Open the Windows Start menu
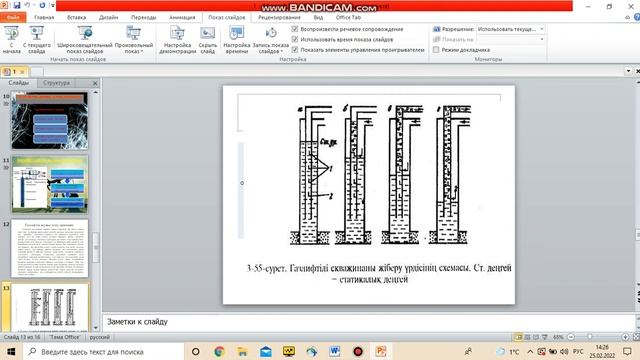 click(11, 351)
